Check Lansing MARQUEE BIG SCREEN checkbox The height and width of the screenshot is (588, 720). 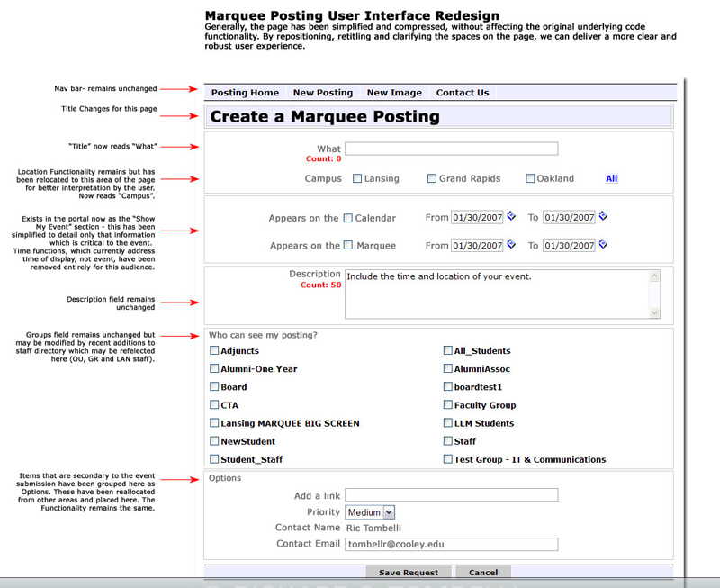[214, 422]
